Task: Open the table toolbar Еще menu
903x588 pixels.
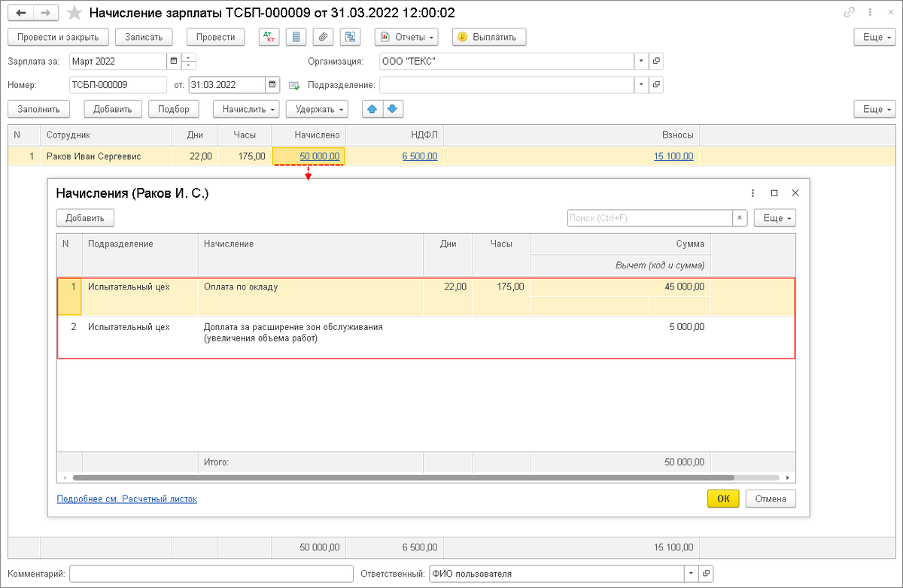Action: pyautogui.click(x=875, y=109)
